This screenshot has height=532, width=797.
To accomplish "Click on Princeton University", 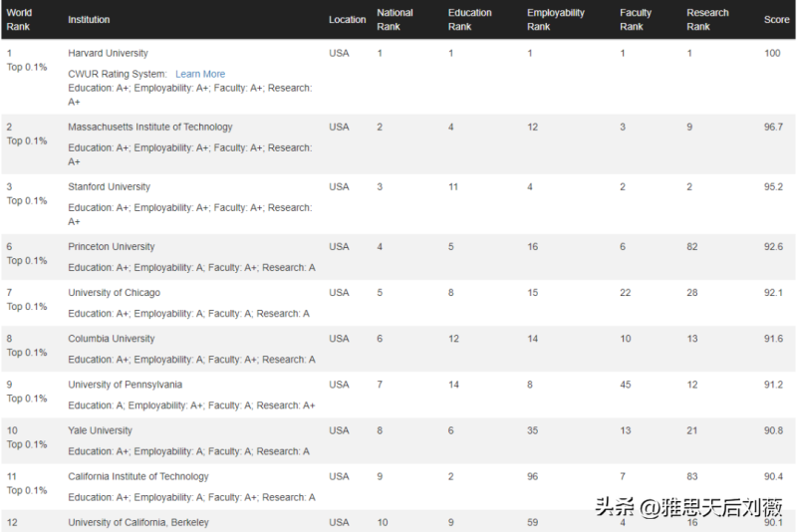I will [x=112, y=247].
